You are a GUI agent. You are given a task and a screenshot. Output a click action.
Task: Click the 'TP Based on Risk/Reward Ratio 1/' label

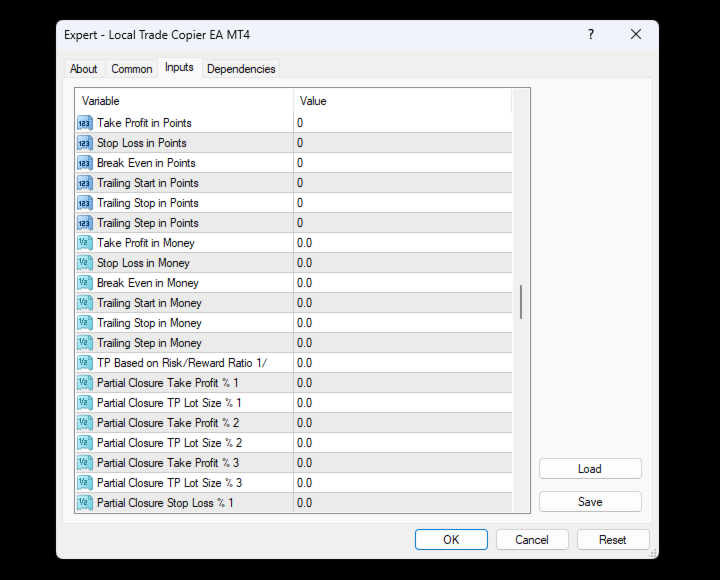[182, 363]
